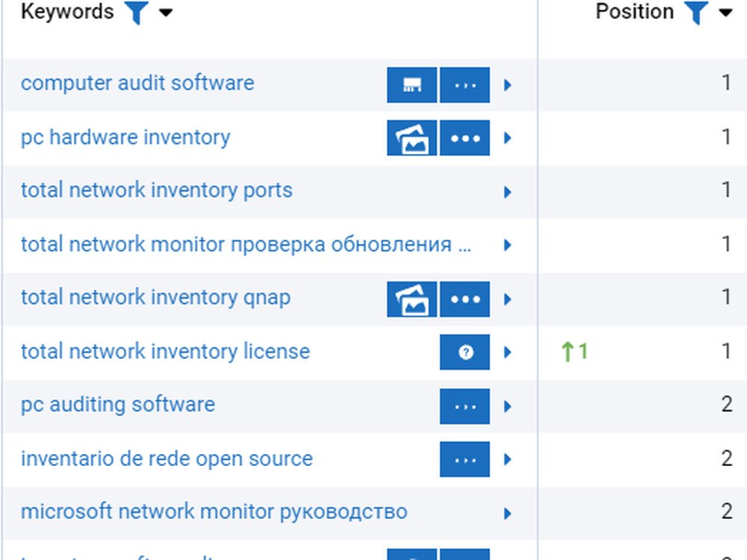Click the green up-arrow position change indicator

pyautogui.click(x=573, y=352)
